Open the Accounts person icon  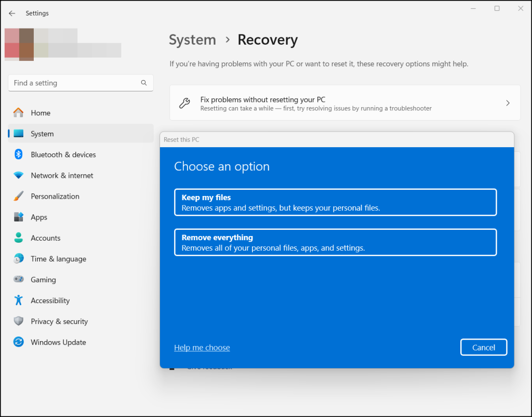tap(18, 238)
